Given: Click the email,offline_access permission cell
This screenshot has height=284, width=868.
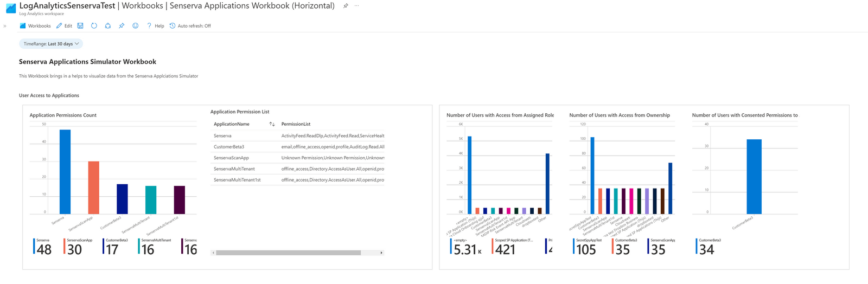Looking at the screenshot, I should point(333,147).
